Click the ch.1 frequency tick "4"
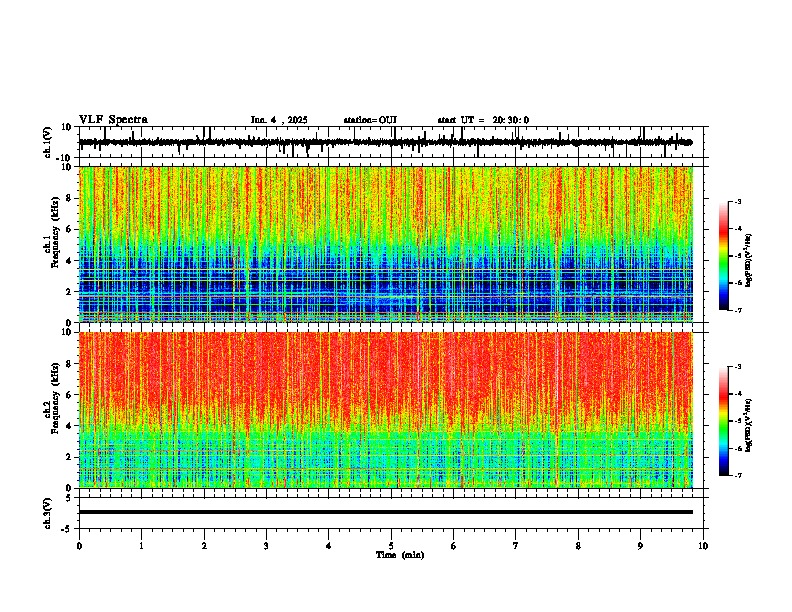Image resolution: width=792 pixels, height=612 pixels. (x=69, y=261)
